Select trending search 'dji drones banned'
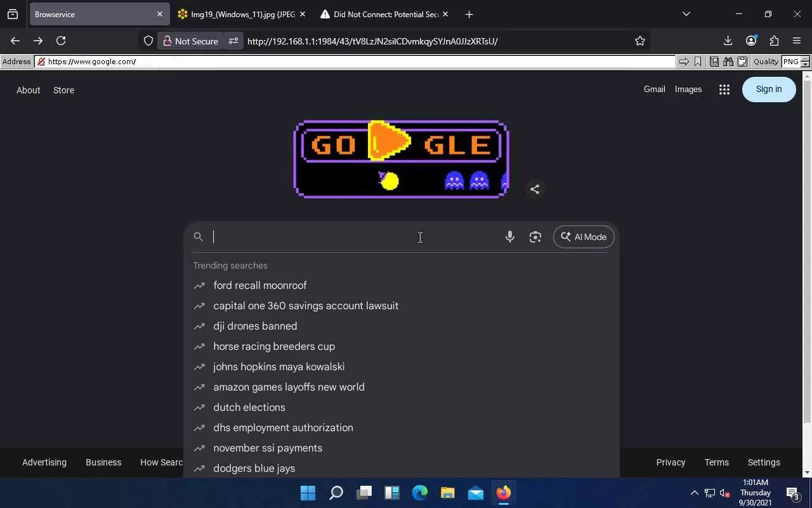Screen dimensions: 812x508 tap(402, 326)
